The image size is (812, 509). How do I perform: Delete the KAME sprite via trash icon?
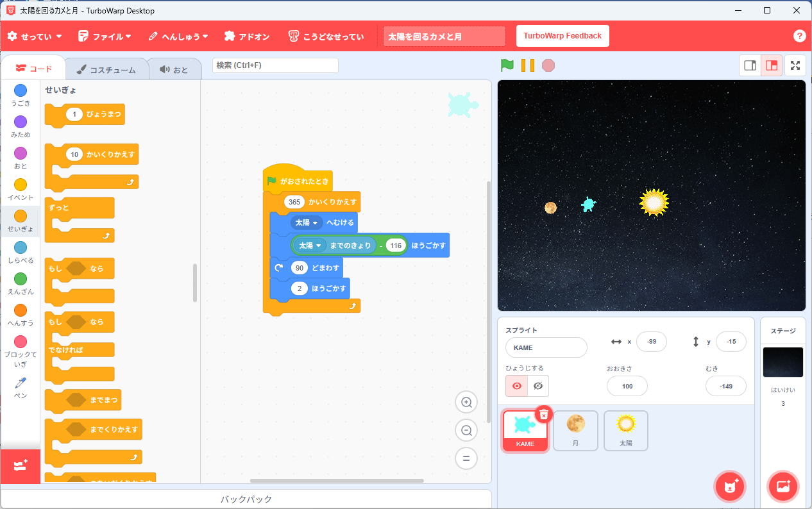tap(543, 414)
